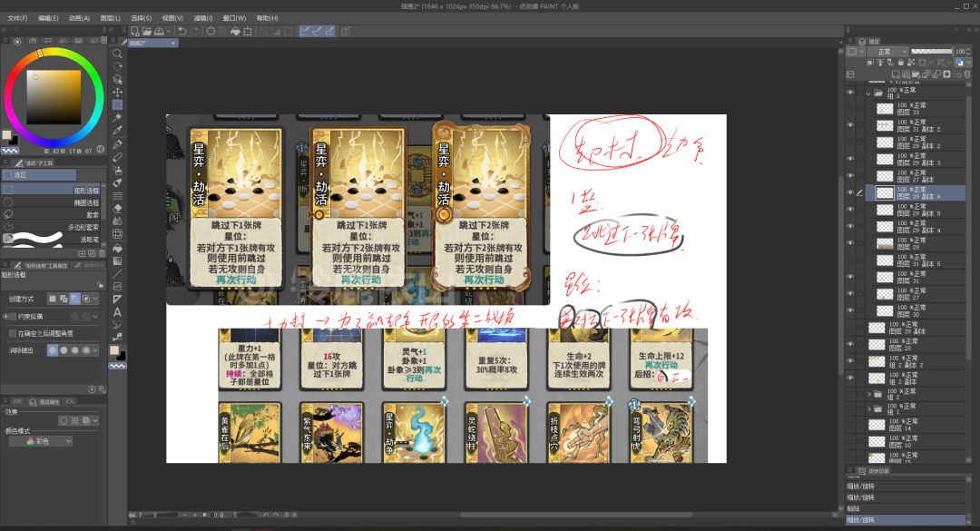Close the 插画2 document tab
This screenshot has width=980, height=531.
tap(173, 44)
